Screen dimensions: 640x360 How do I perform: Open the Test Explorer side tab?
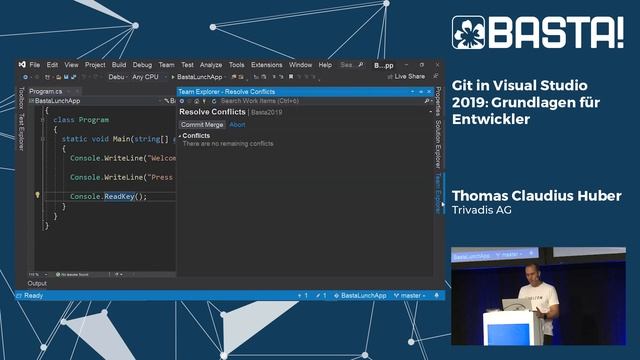[x=21, y=132]
